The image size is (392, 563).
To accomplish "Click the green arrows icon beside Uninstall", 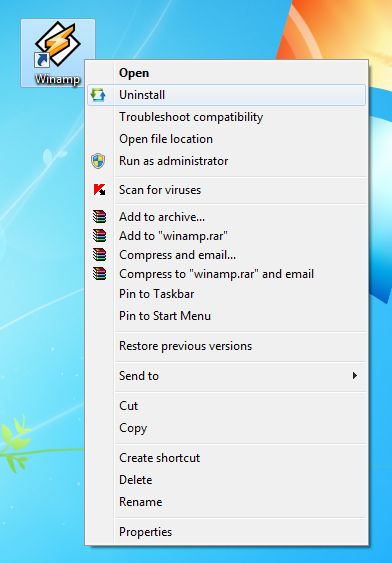I will point(98,95).
